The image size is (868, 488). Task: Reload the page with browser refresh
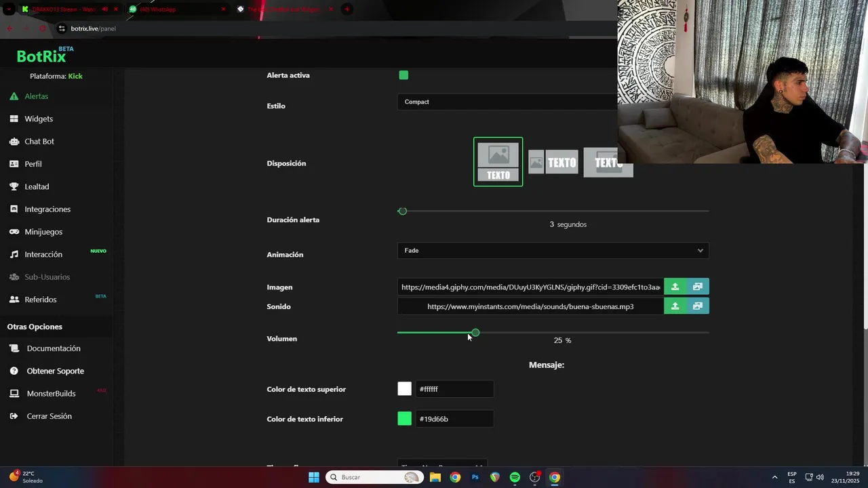(43, 28)
